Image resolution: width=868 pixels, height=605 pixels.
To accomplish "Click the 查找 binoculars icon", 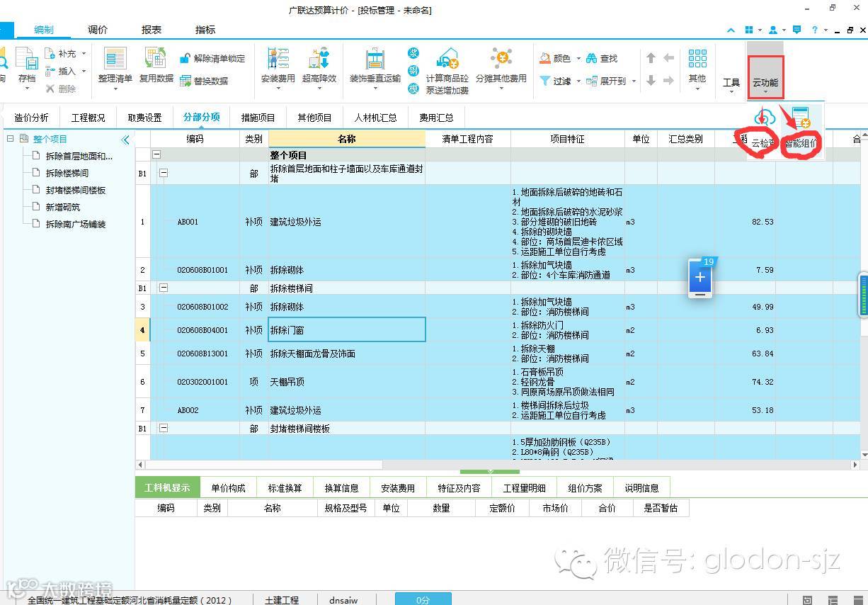I will [593, 59].
